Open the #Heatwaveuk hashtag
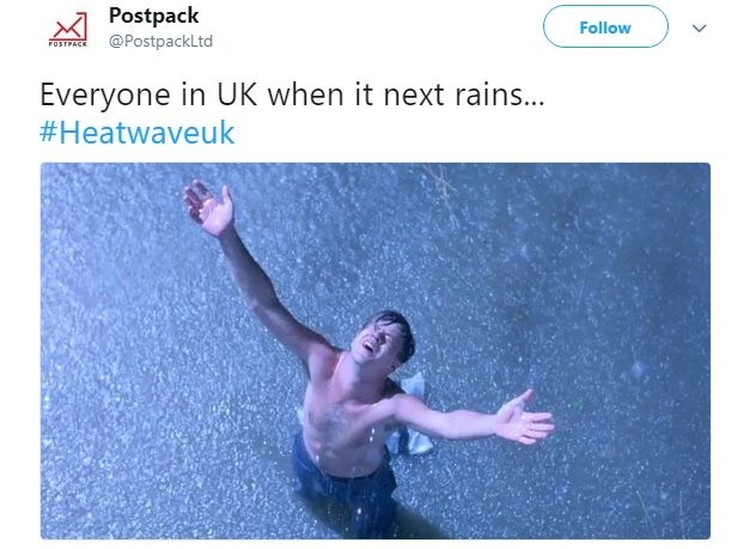Viewport: 750px width, 549px height. 137,132
